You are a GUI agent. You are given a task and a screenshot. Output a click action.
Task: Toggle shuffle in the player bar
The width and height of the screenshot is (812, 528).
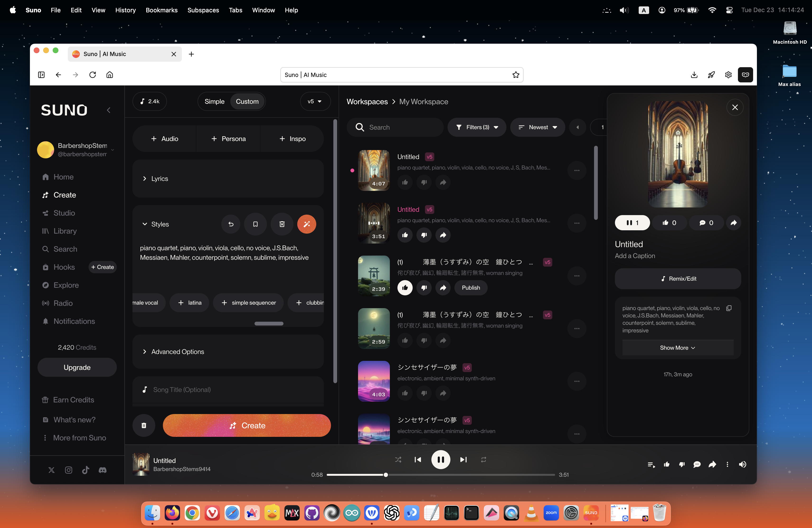point(398,459)
